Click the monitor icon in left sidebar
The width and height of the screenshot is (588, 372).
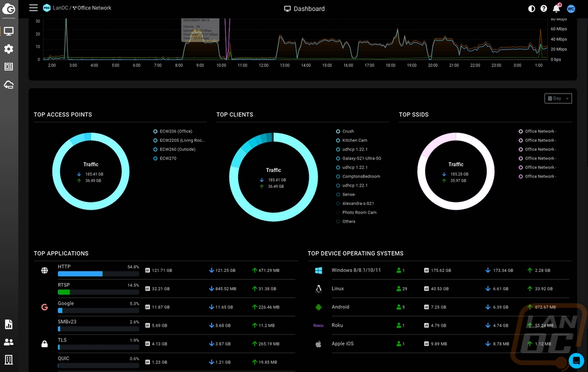click(9, 31)
